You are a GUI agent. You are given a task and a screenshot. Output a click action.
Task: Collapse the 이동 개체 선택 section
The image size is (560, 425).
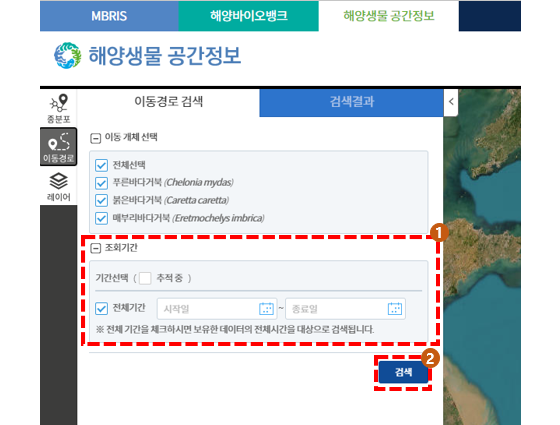(95, 138)
